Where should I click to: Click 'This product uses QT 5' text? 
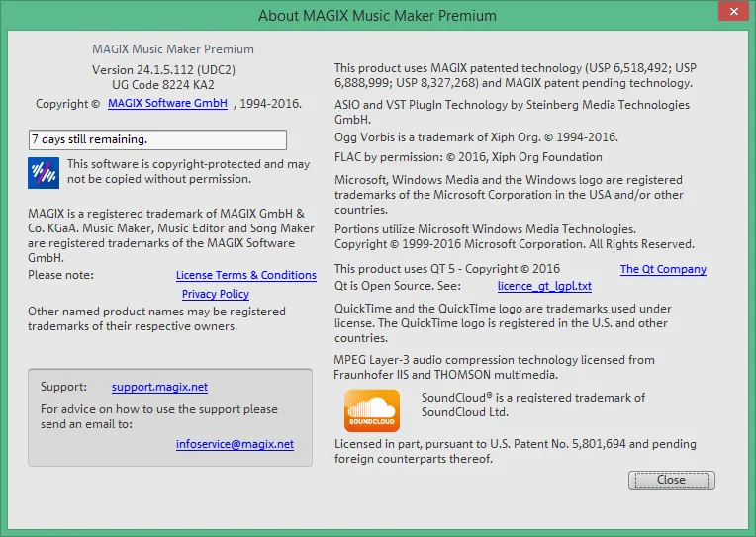[447, 269]
